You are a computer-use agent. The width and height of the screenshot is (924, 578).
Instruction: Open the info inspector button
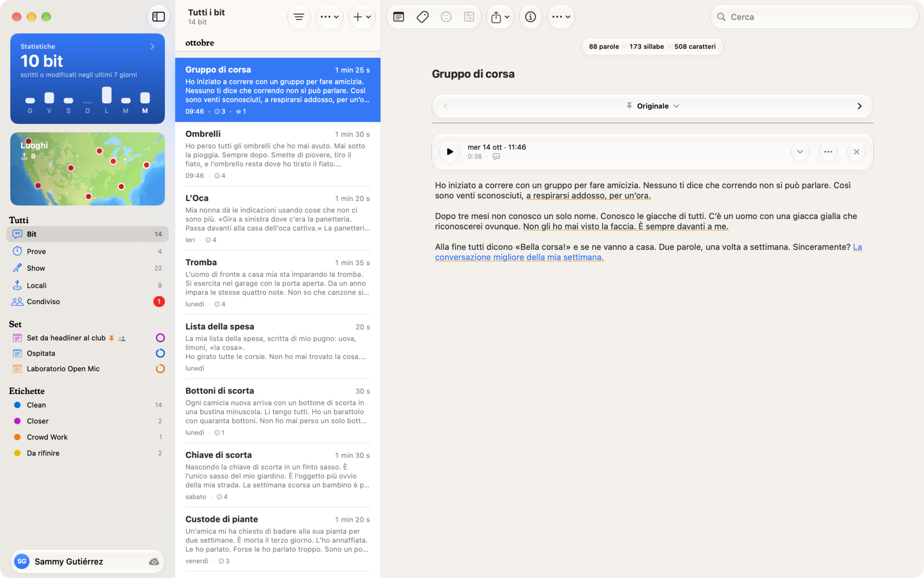[531, 17]
